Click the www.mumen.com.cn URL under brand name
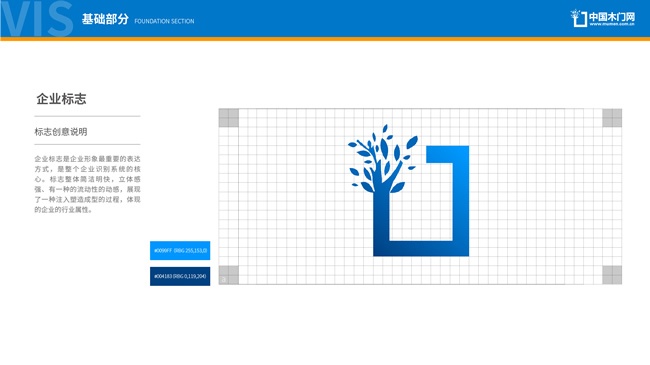 click(x=612, y=24)
